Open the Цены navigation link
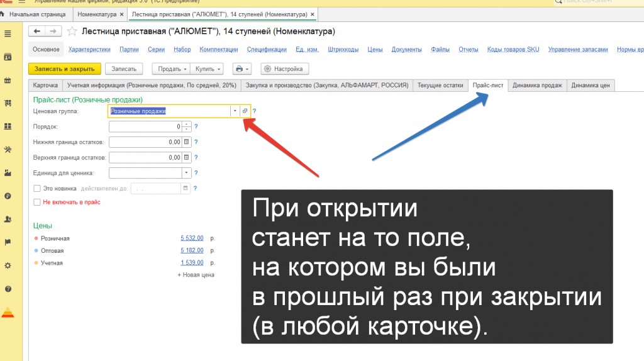644x361 pixels. pyautogui.click(x=375, y=49)
